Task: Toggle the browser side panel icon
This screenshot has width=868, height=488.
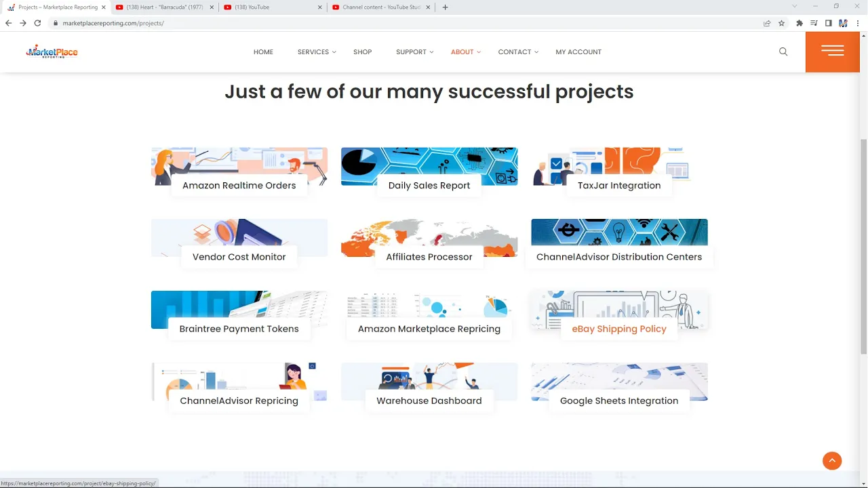Action: point(828,23)
